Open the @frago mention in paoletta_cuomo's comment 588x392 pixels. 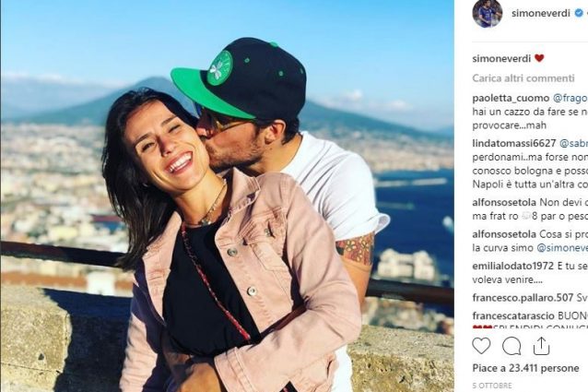(570, 99)
